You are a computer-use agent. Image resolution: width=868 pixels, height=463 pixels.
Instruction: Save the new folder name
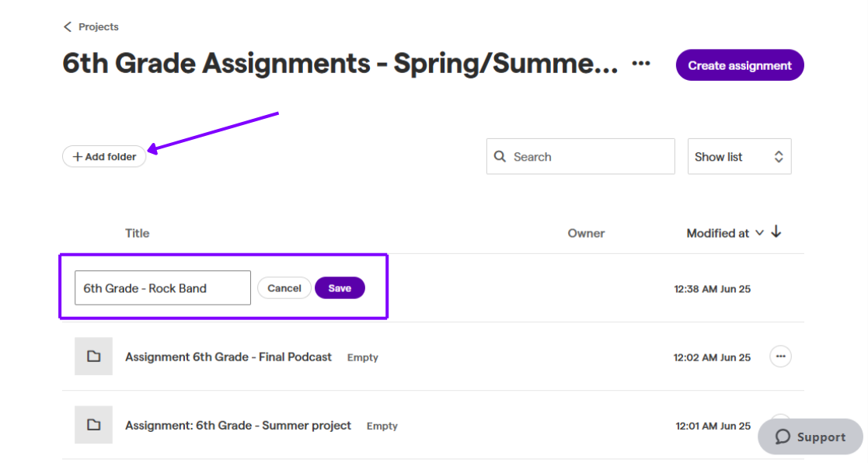coord(340,288)
